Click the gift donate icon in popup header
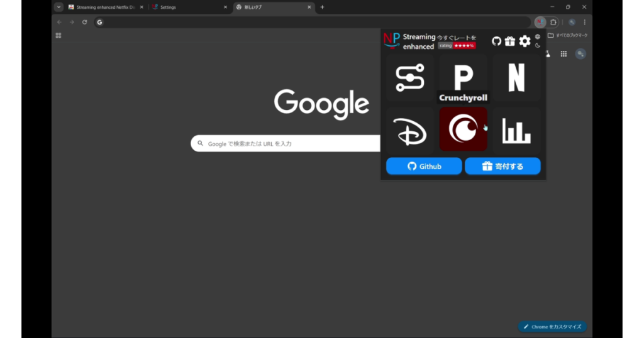The width and height of the screenshot is (644, 338). pos(510,41)
